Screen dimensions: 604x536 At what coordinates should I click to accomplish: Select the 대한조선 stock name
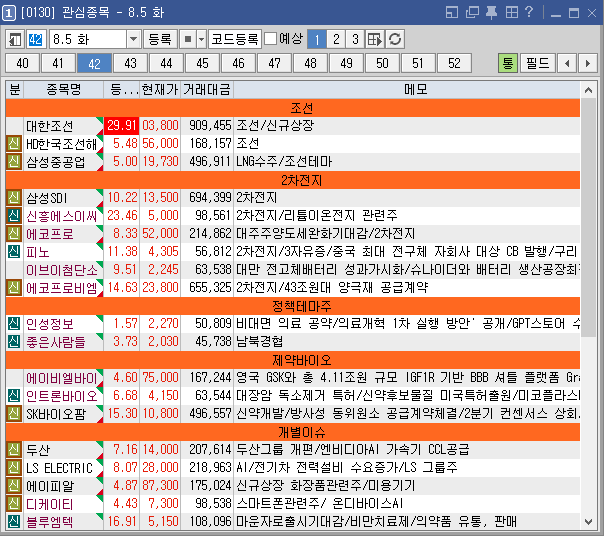[50, 126]
